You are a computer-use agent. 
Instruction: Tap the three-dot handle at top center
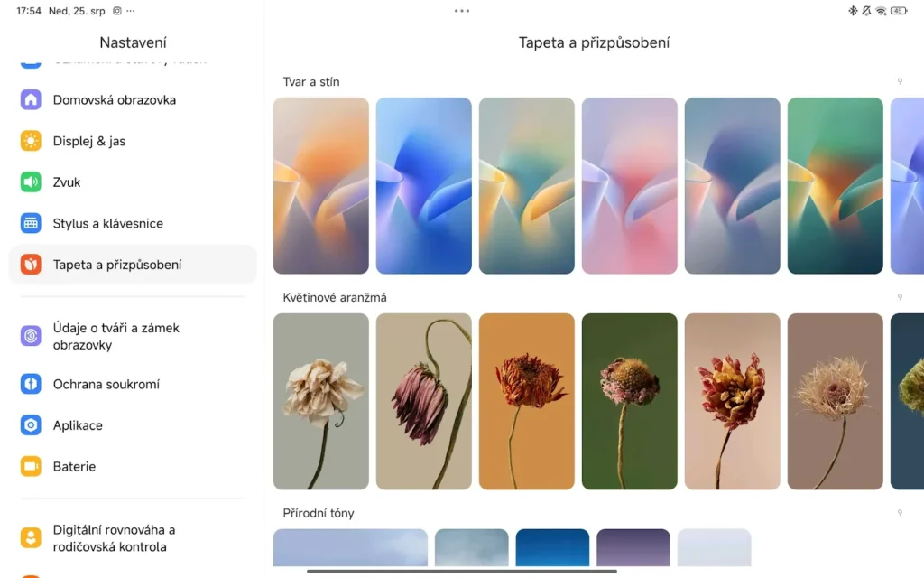click(462, 11)
